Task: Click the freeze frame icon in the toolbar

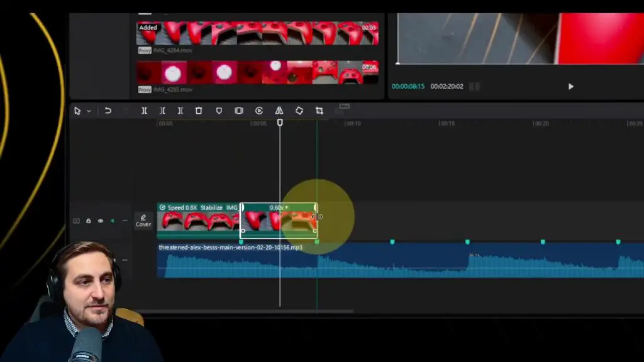Action: coord(239,111)
